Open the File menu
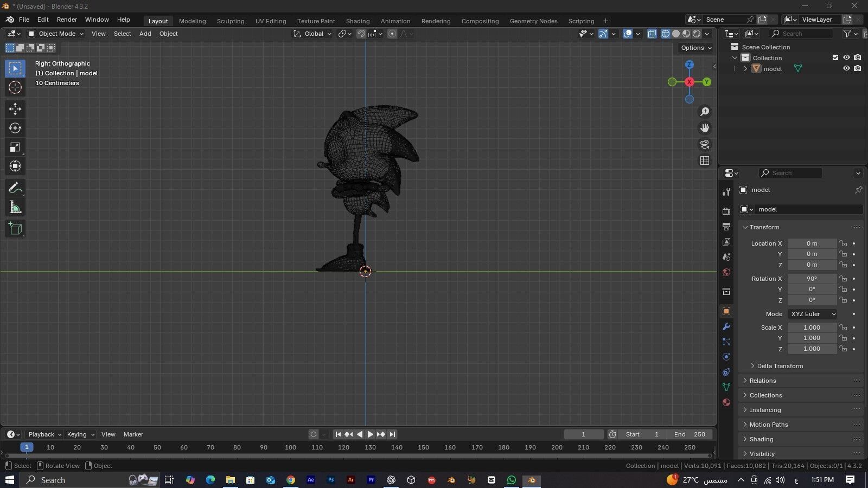 point(24,20)
